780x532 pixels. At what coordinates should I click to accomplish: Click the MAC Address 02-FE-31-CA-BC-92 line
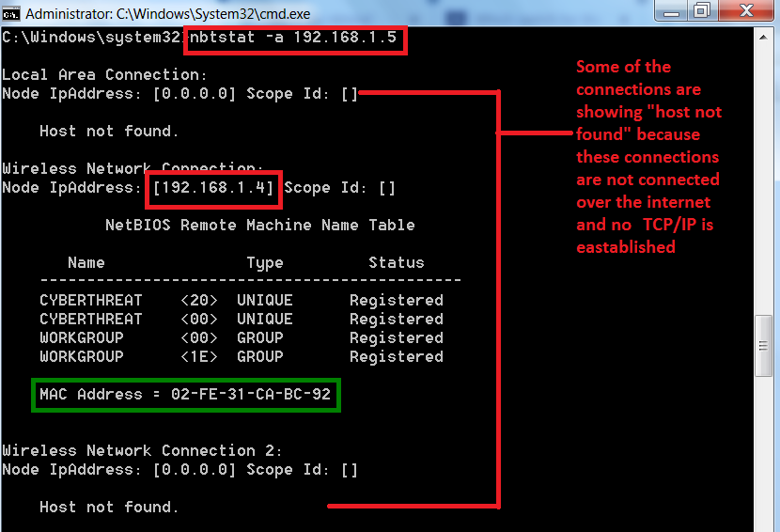tap(185, 395)
